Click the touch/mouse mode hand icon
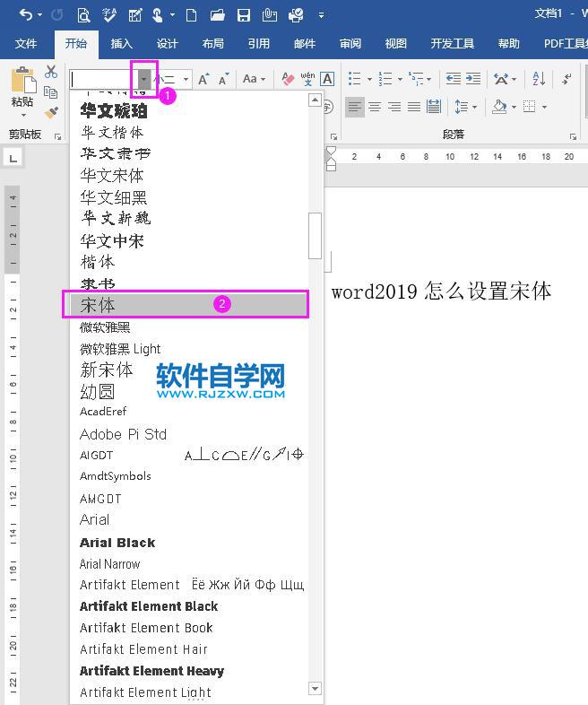Viewport: 588px width, 705px height. (157, 15)
